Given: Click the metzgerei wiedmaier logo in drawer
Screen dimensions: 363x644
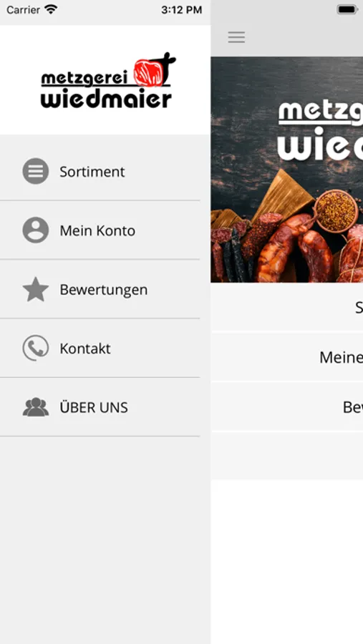Looking at the screenshot, I should (108, 80).
